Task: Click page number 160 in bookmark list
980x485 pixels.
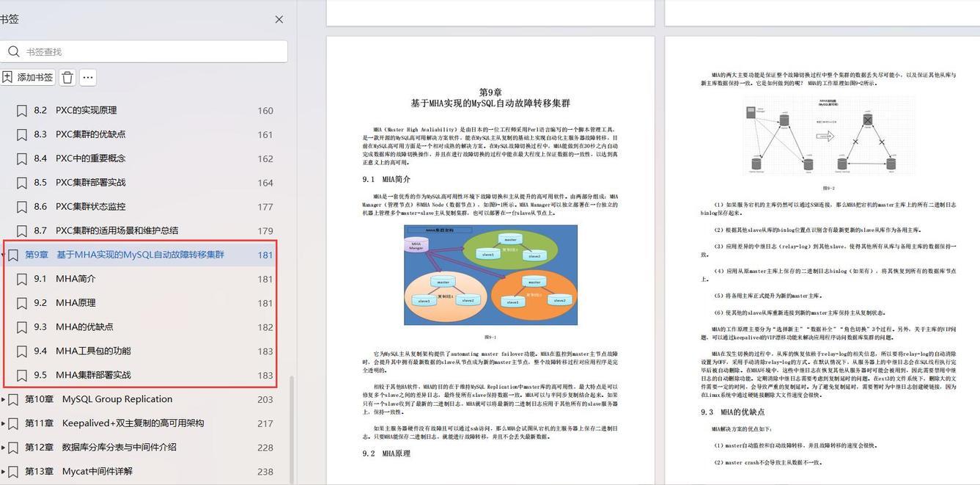Action: (265, 111)
